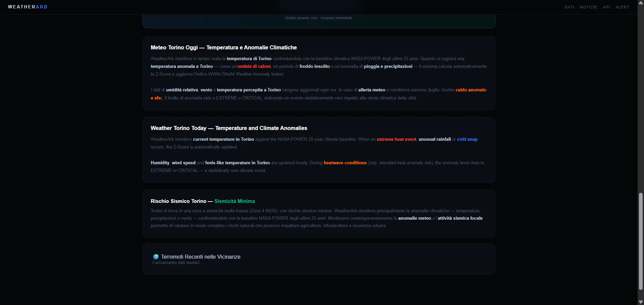The height and width of the screenshot is (305, 644).
Task: Click 'Caricamento dati sismici...' status text
Action: click(x=177, y=263)
